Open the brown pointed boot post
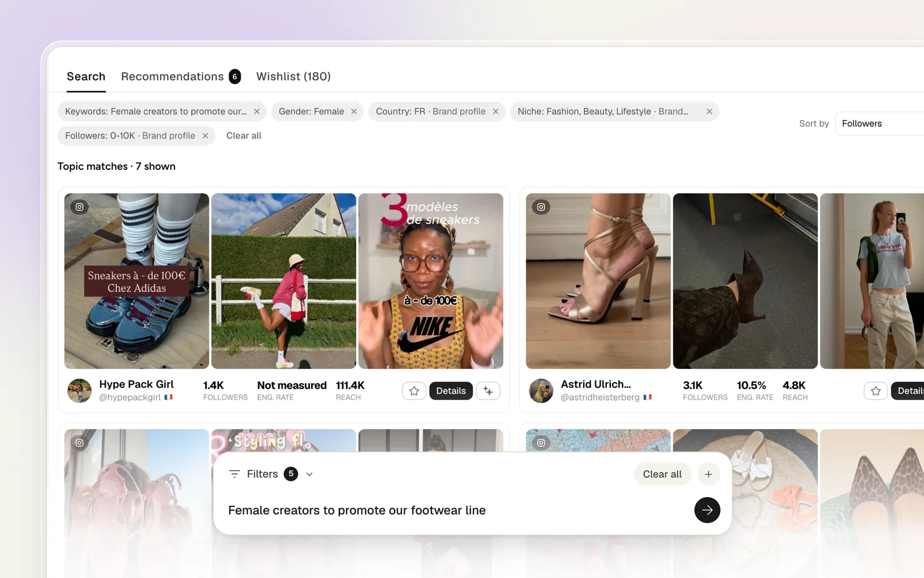 click(x=746, y=281)
